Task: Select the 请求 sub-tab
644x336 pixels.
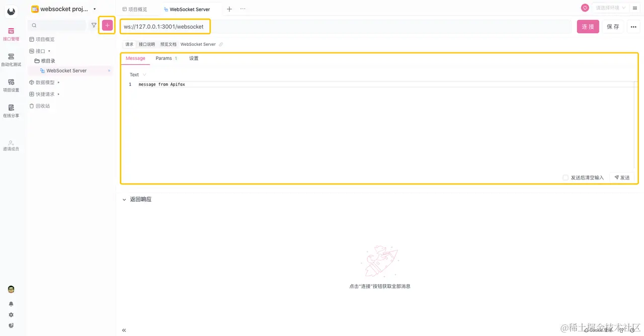Action: click(x=129, y=44)
